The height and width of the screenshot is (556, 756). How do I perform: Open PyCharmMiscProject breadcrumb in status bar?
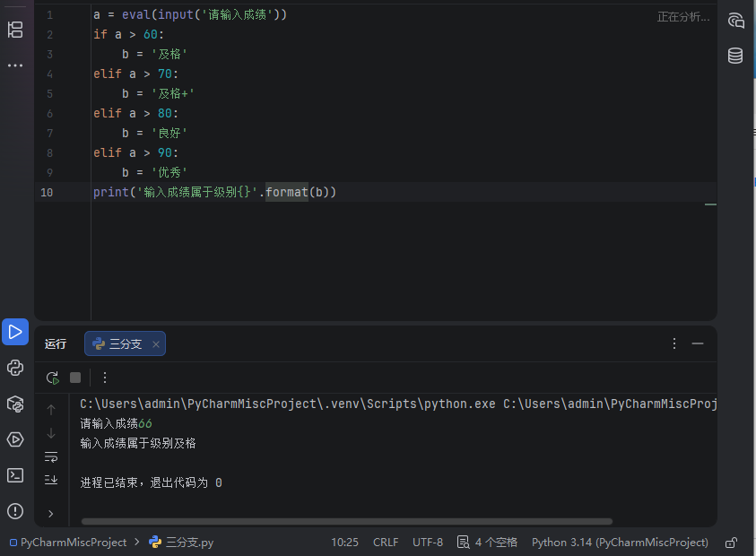(68, 543)
